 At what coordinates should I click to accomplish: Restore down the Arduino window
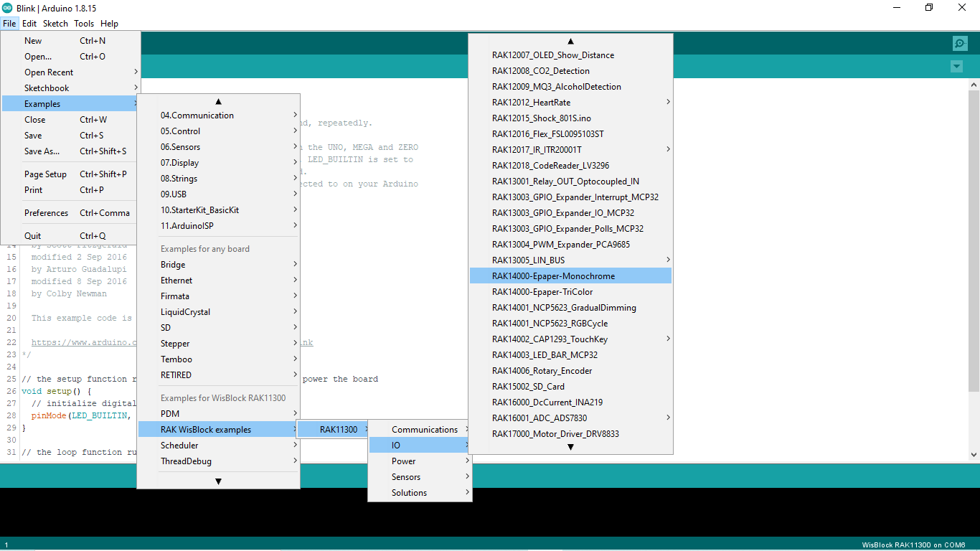pos(929,7)
